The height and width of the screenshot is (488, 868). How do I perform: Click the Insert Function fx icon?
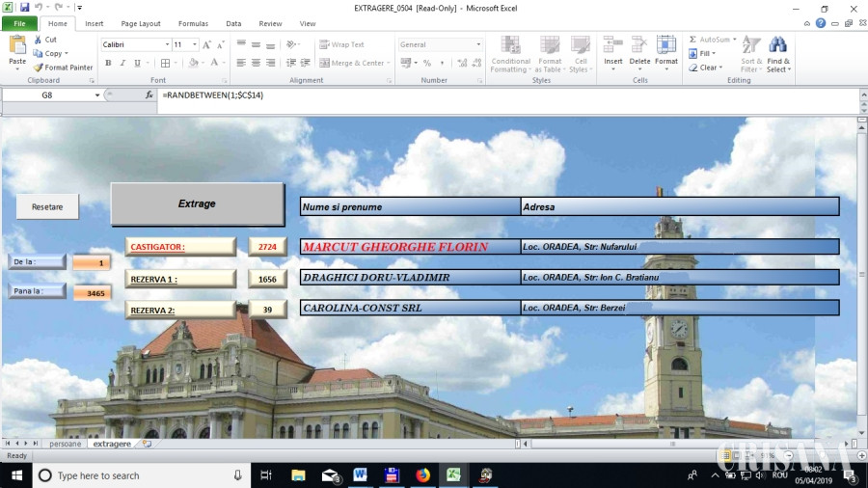tap(149, 95)
